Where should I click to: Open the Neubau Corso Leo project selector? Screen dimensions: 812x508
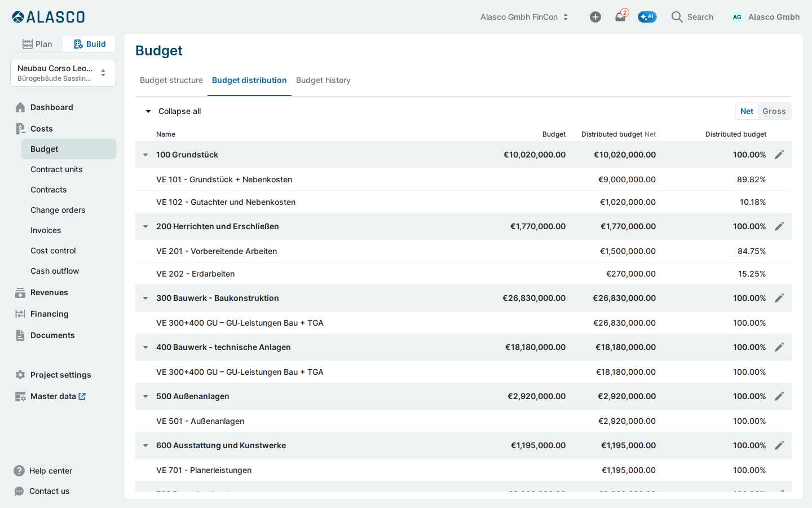tap(63, 73)
